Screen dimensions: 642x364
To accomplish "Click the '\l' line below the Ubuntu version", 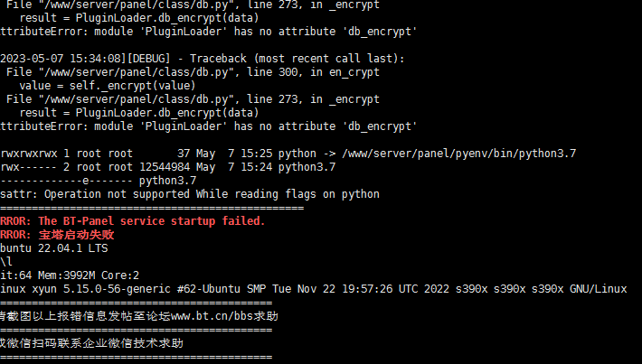I will [6, 262].
